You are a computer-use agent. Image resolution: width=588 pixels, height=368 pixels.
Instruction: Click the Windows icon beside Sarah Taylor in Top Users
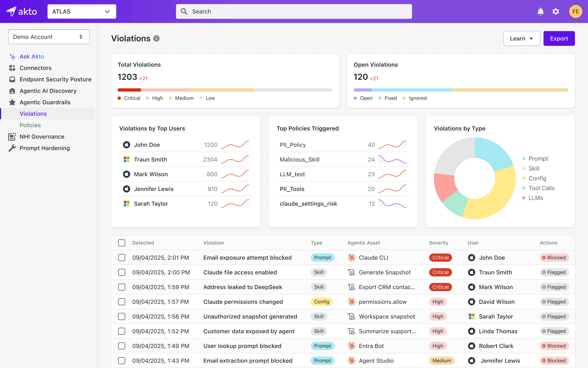pos(127,204)
